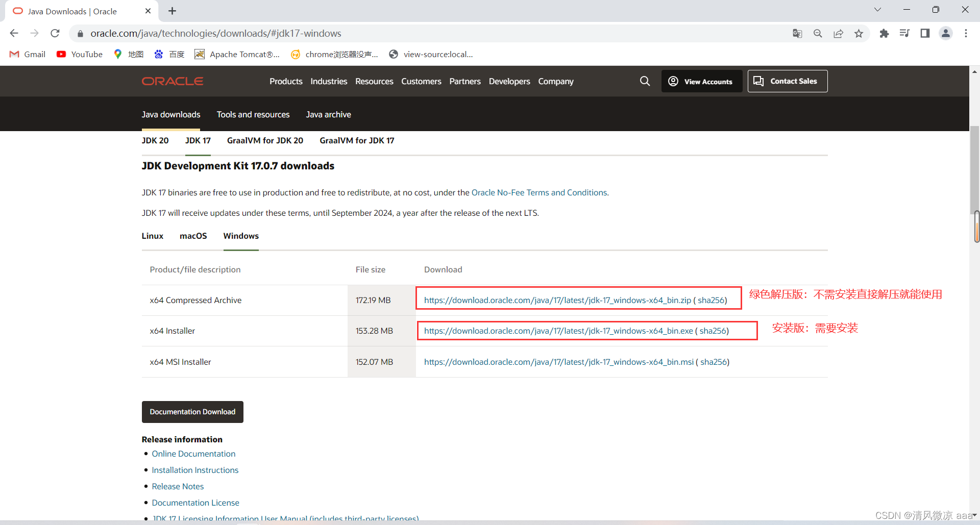
Task: Select the Java archive tab
Action: tap(329, 114)
